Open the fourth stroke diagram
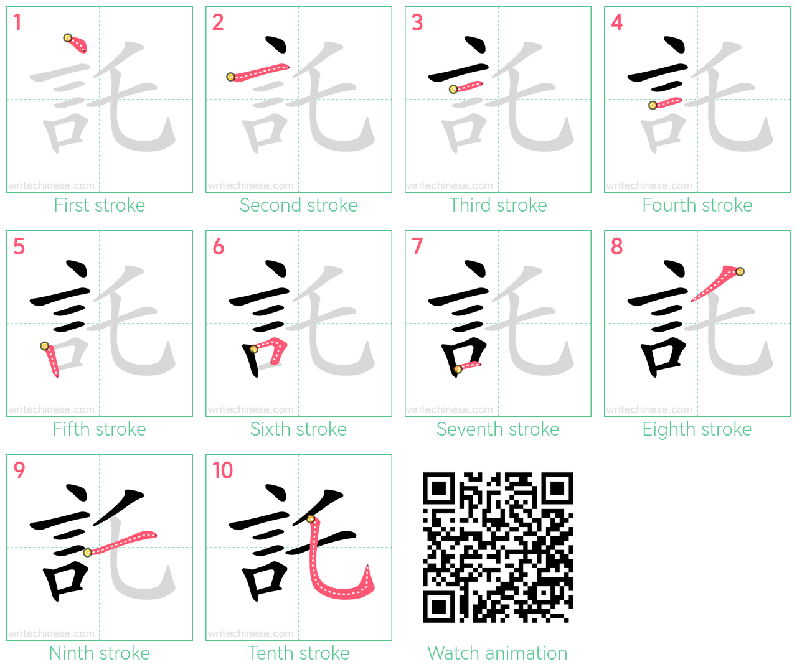 point(697,100)
